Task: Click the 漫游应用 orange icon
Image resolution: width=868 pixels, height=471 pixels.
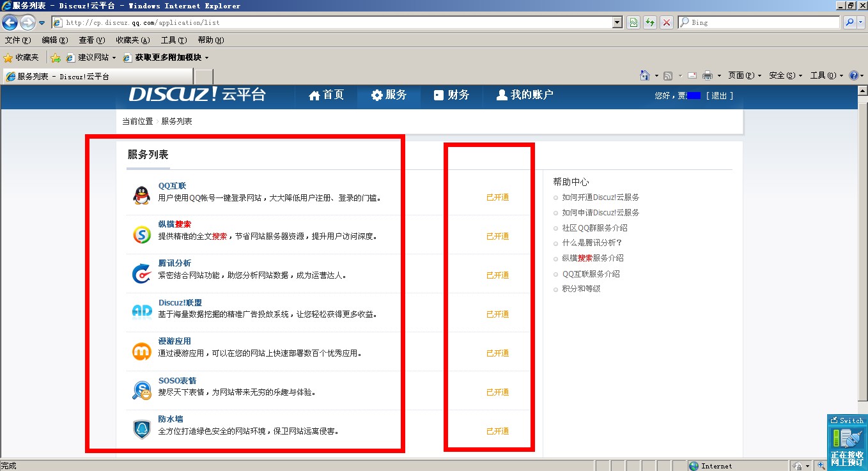Action: (x=141, y=351)
